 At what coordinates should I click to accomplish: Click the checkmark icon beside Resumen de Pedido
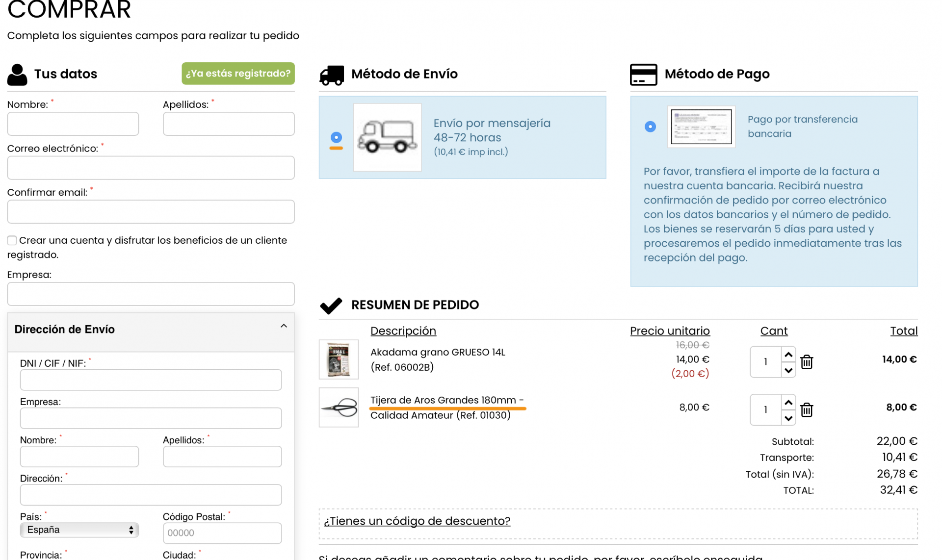point(331,305)
